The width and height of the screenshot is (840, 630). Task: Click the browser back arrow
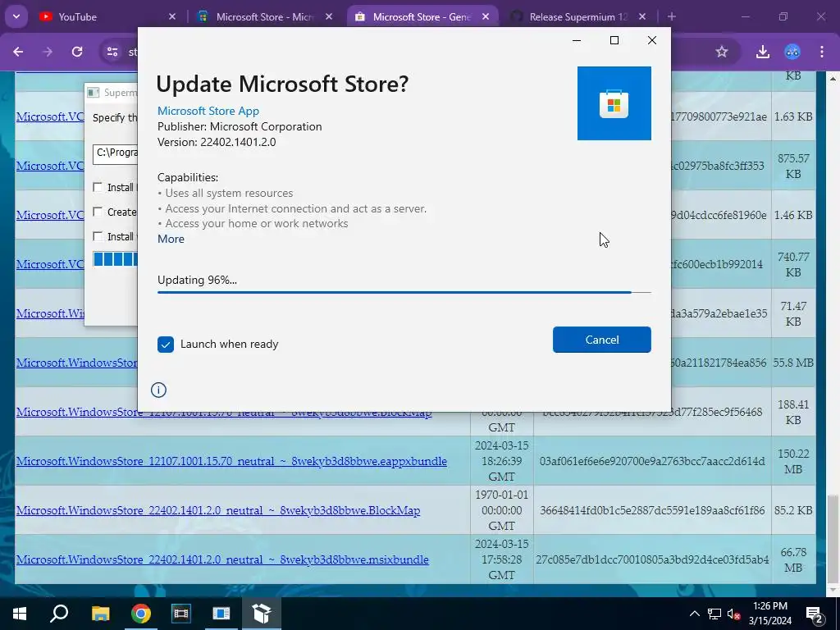pyautogui.click(x=18, y=52)
